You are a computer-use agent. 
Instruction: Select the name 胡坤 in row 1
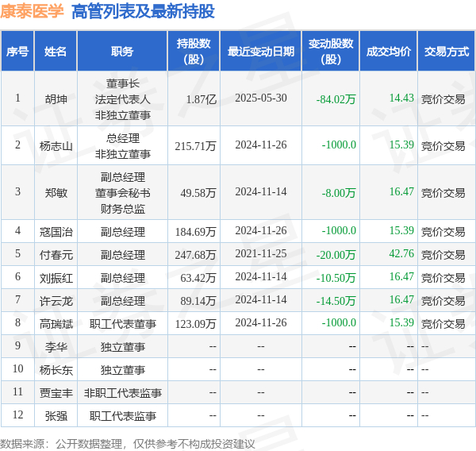tap(56, 99)
